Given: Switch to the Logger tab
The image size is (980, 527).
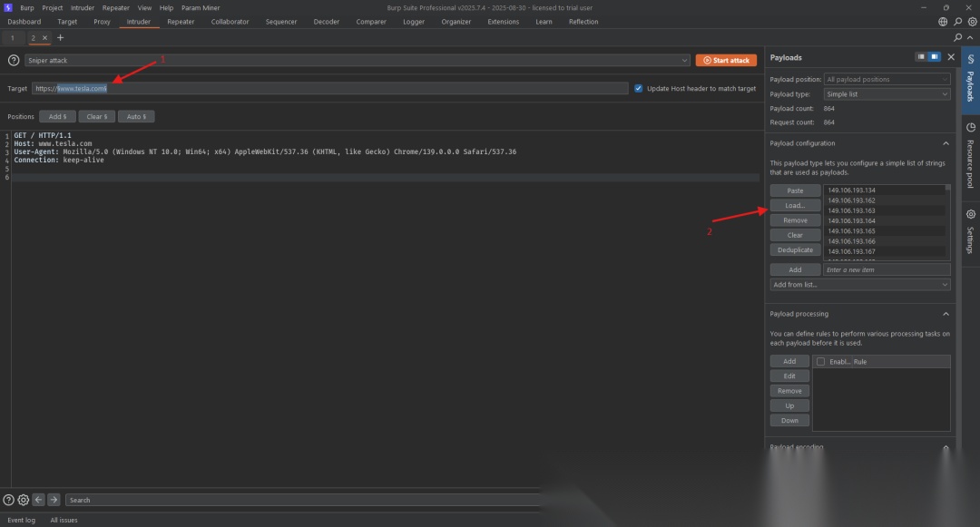Looking at the screenshot, I should [414, 22].
